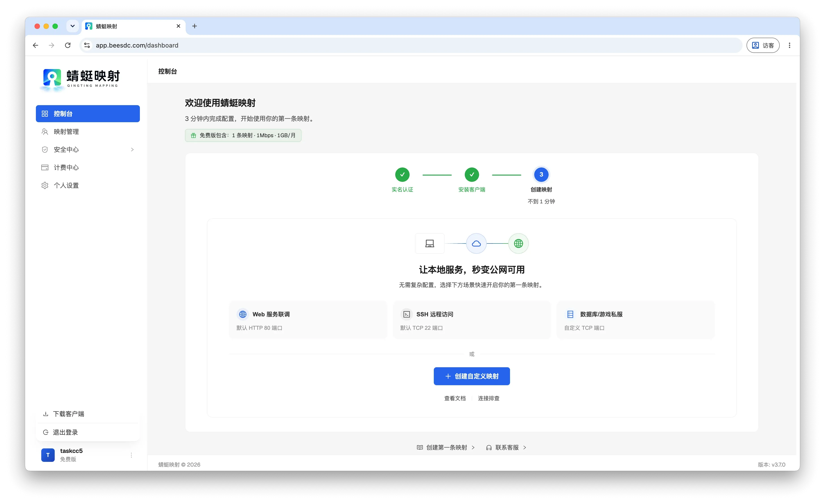Open the browser three-dot menu

coord(790,45)
